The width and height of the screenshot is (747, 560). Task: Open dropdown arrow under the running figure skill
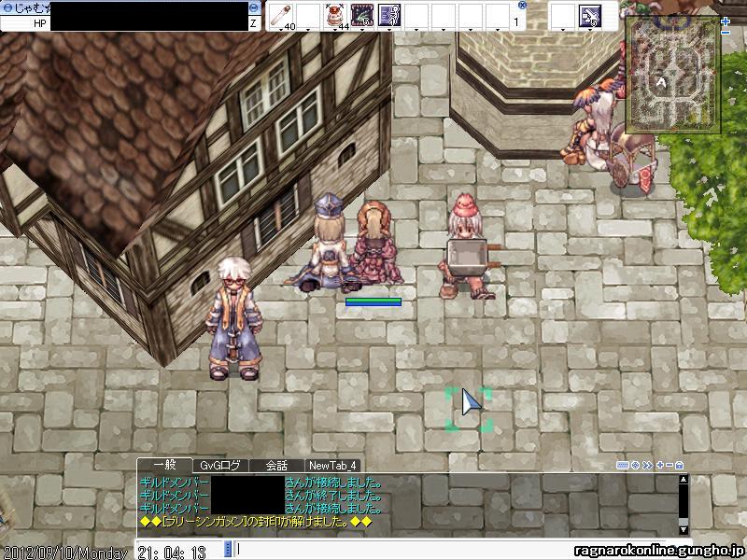coord(389,30)
